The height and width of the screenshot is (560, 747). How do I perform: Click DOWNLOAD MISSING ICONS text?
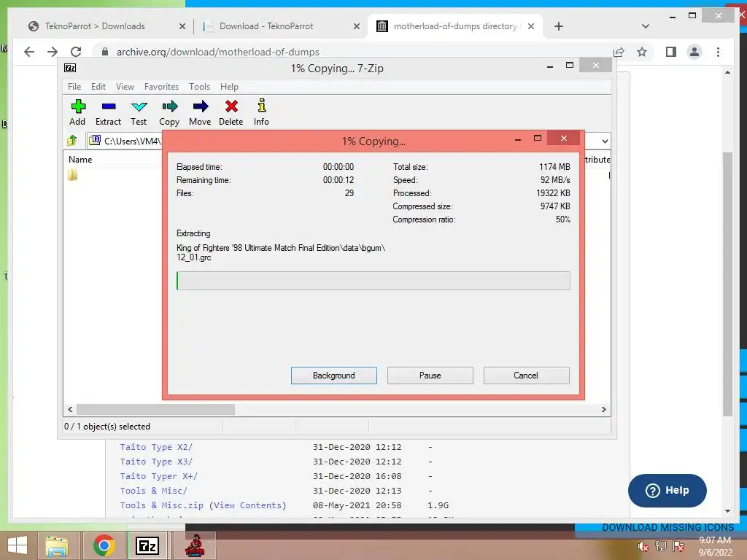pos(668,528)
